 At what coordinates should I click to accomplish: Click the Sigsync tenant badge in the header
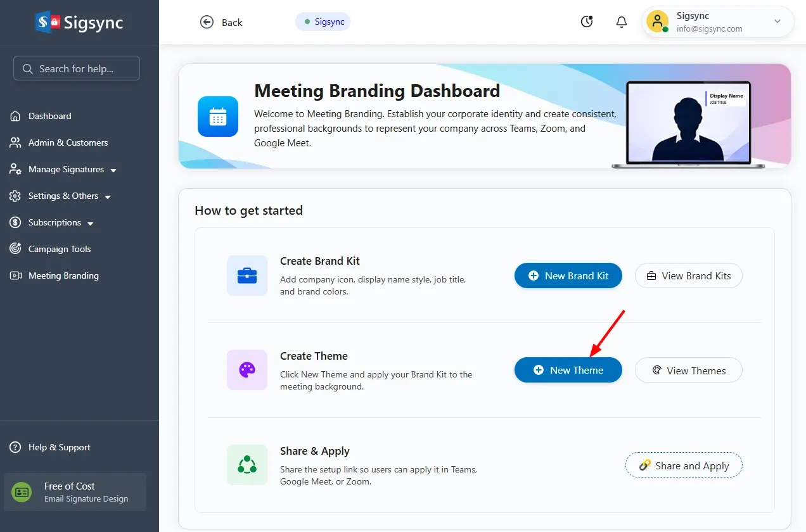pos(323,22)
